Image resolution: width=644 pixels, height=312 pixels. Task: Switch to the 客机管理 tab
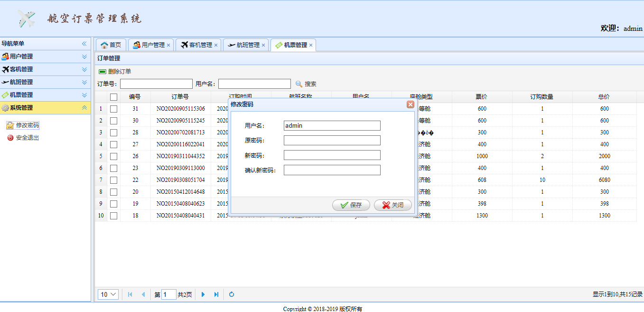click(197, 45)
